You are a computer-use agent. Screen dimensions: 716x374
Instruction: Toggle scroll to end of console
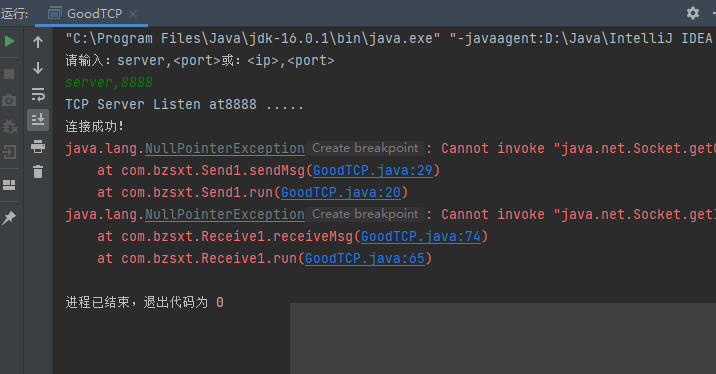tap(38, 120)
